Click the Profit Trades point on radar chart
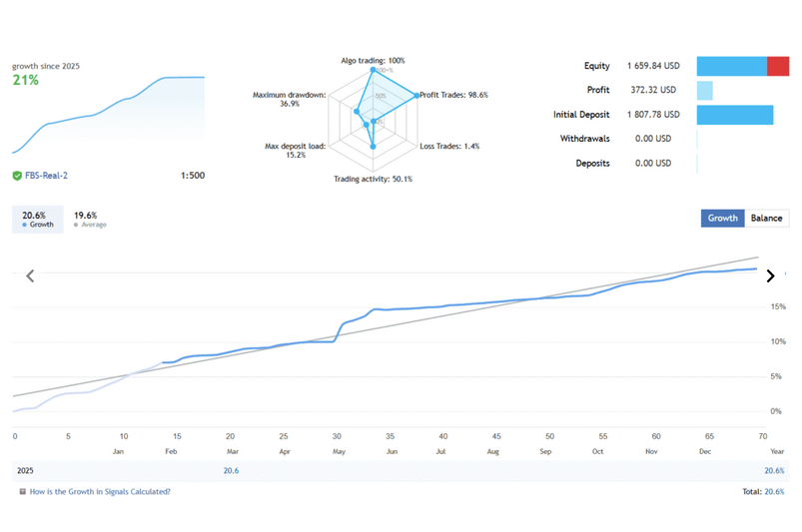Image resolution: width=802 pixels, height=532 pixels. pos(416,96)
